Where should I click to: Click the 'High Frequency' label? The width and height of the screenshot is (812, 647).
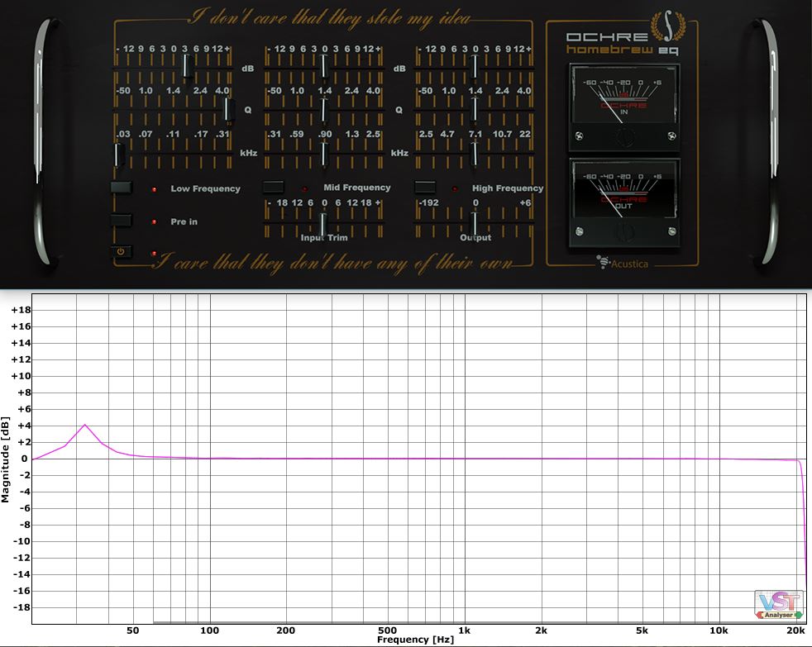pyautogui.click(x=508, y=188)
